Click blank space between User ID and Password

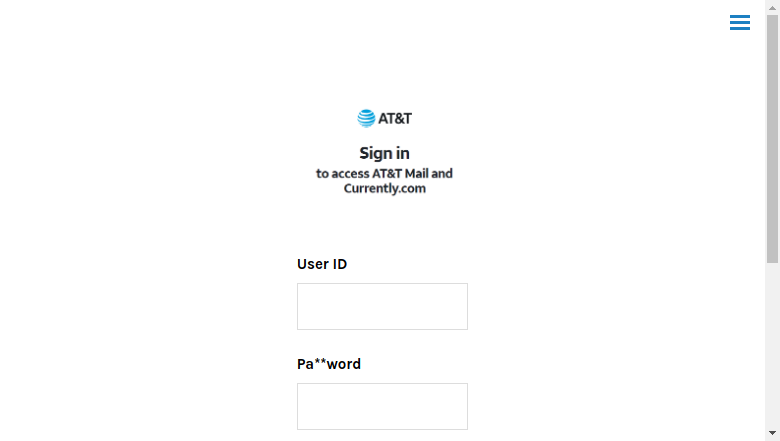382,343
